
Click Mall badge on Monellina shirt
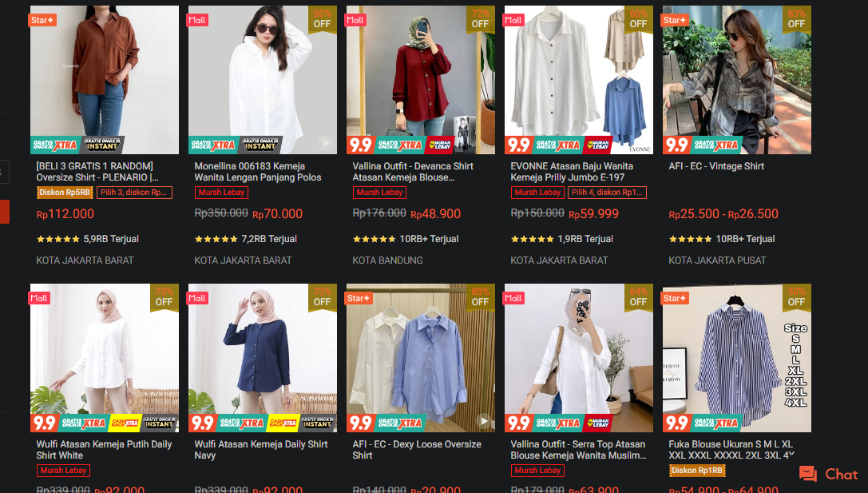[197, 20]
